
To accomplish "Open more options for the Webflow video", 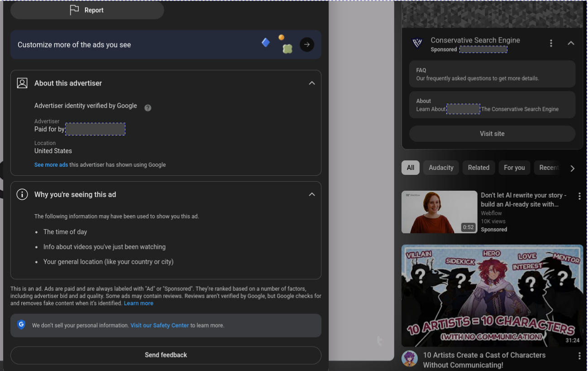I will coord(579,196).
